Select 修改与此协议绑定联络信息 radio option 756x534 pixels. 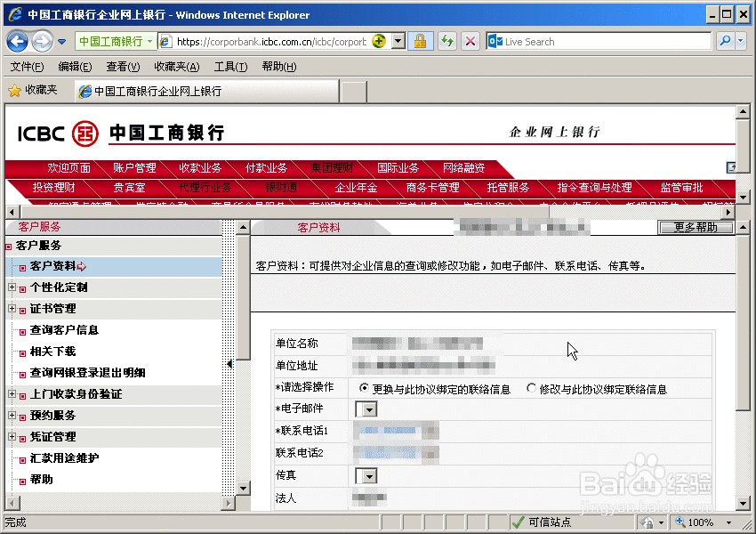pyautogui.click(x=531, y=388)
